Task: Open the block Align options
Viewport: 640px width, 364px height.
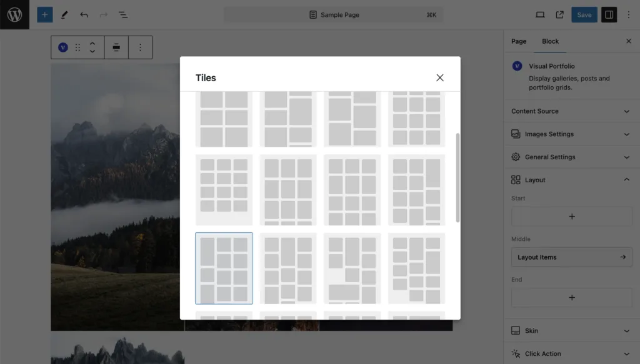Action: (116, 47)
